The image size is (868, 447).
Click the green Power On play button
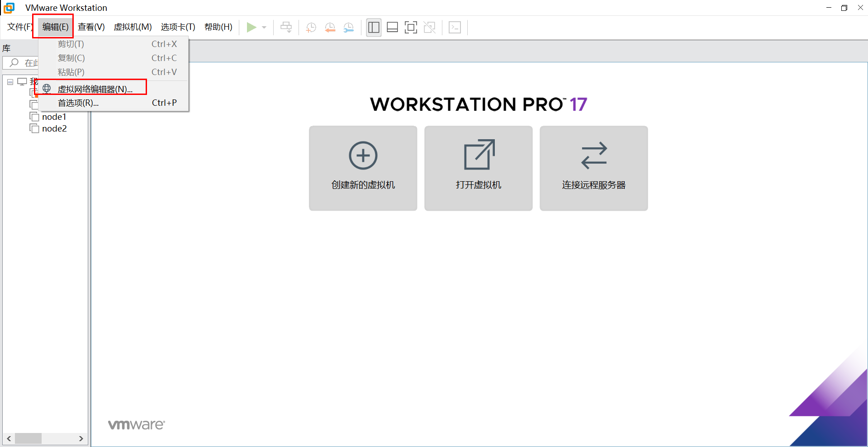(x=251, y=27)
